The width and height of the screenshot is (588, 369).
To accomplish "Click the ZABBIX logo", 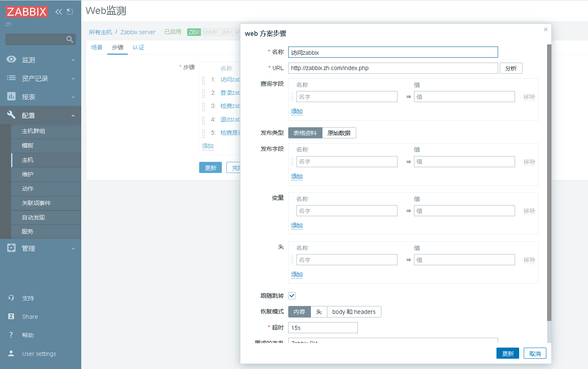I will pyautogui.click(x=27, y=12).
